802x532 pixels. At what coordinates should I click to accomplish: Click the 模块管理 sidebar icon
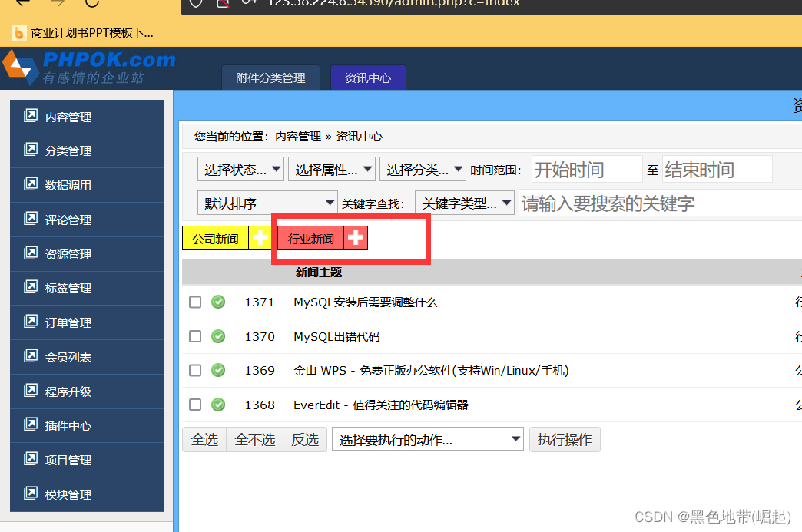pyautogui.click(x=31, y=494)
